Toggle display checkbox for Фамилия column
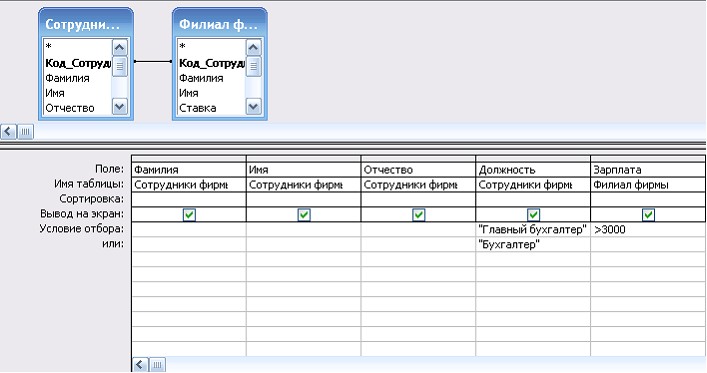 pos(189,215)
